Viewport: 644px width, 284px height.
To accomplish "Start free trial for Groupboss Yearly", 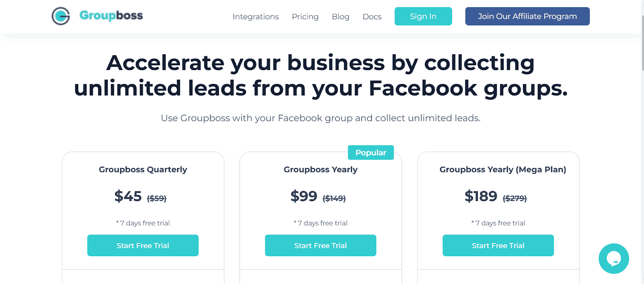I will [320, 245].
